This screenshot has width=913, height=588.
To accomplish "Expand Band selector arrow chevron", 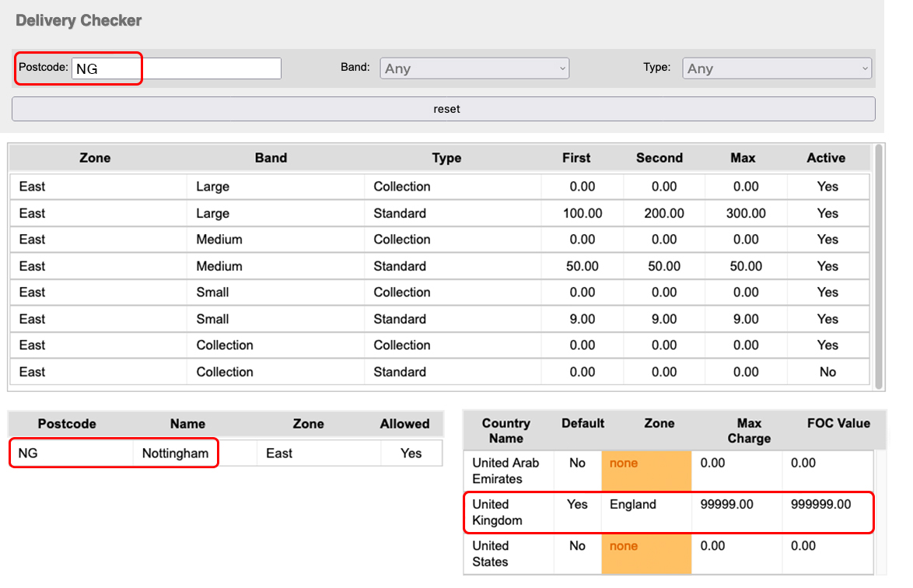I will coord(562,68).
